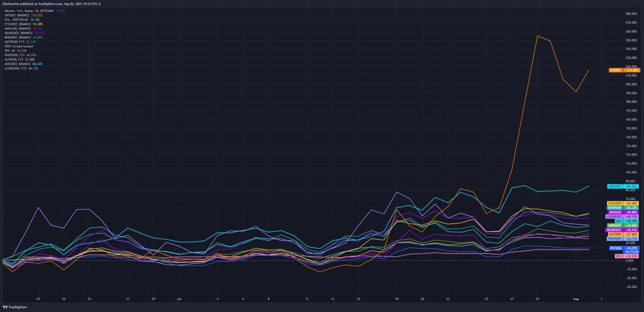
Task: Click the PRIV: Invalid Symbol legend row
Action: click(x=18, y=46)
